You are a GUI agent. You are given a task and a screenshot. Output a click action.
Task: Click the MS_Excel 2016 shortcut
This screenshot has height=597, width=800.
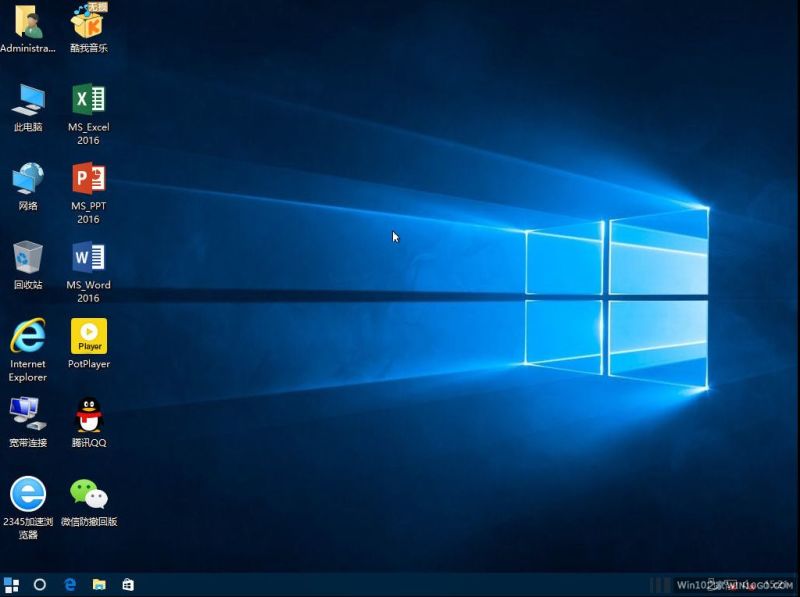[89, 100]
